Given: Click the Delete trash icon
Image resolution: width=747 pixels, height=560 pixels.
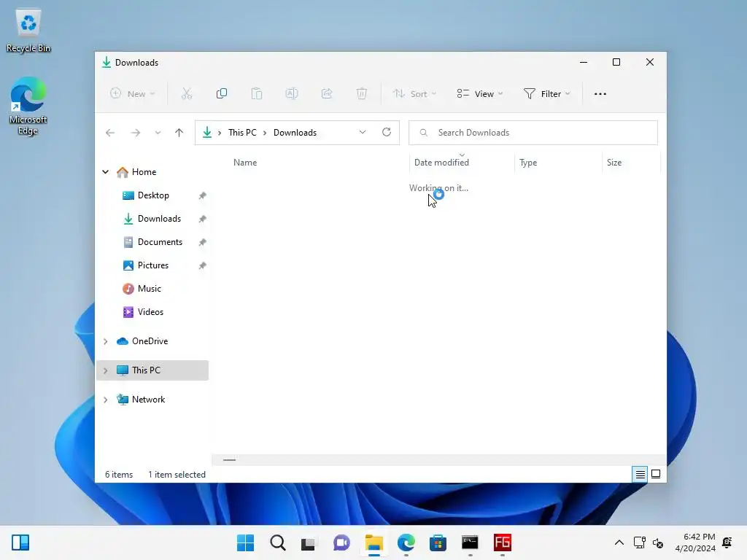Looking at the screenshot, I should (x=362, y=94).
